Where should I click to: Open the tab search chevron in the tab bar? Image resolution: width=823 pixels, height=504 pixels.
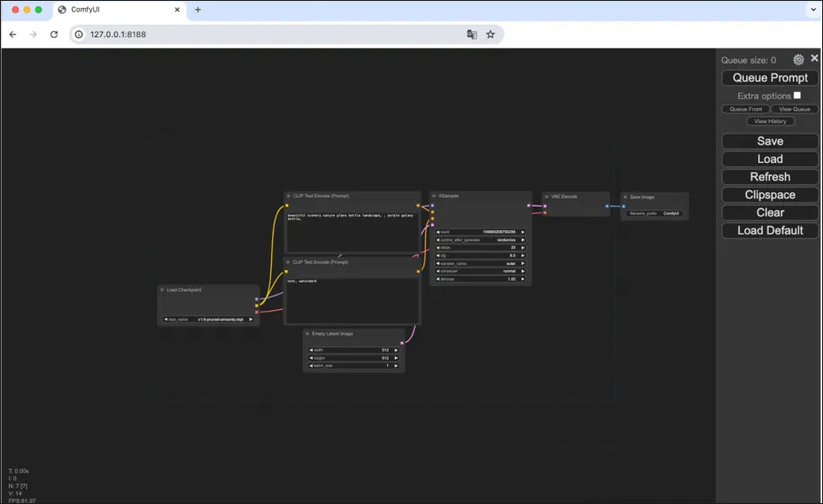pyautogui.click(x=813, y=10)
